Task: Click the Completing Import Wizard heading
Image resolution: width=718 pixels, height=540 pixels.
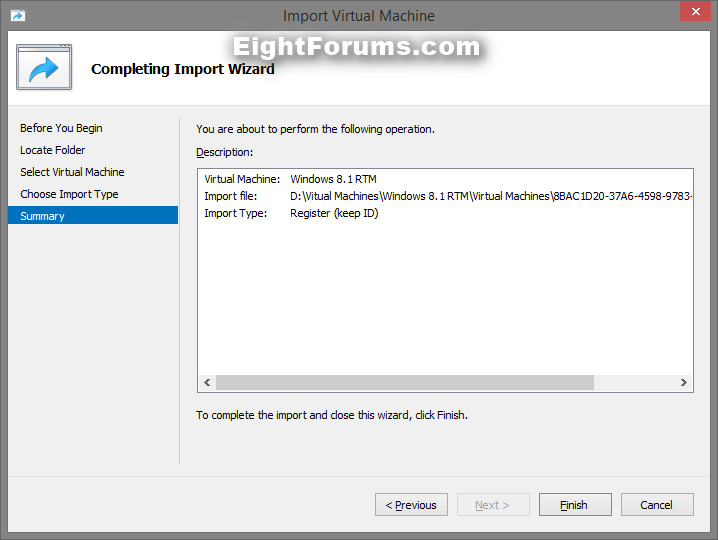Action: pyautogui.click(x=183, y=69)
